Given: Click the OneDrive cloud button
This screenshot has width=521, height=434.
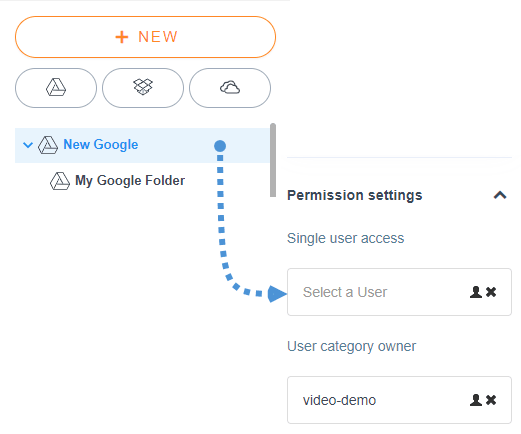Looking at the screenshot, I should [x=230, y=88].
